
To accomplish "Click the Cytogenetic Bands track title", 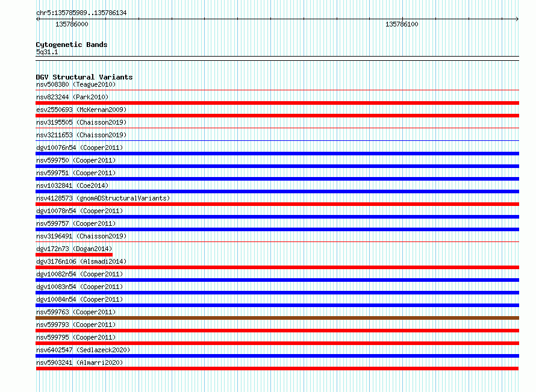I will pos(72,45).
